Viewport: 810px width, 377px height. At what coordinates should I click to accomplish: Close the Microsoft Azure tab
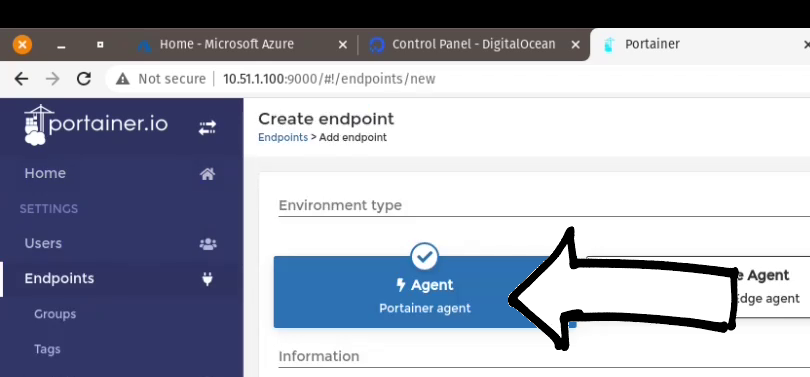342,45
